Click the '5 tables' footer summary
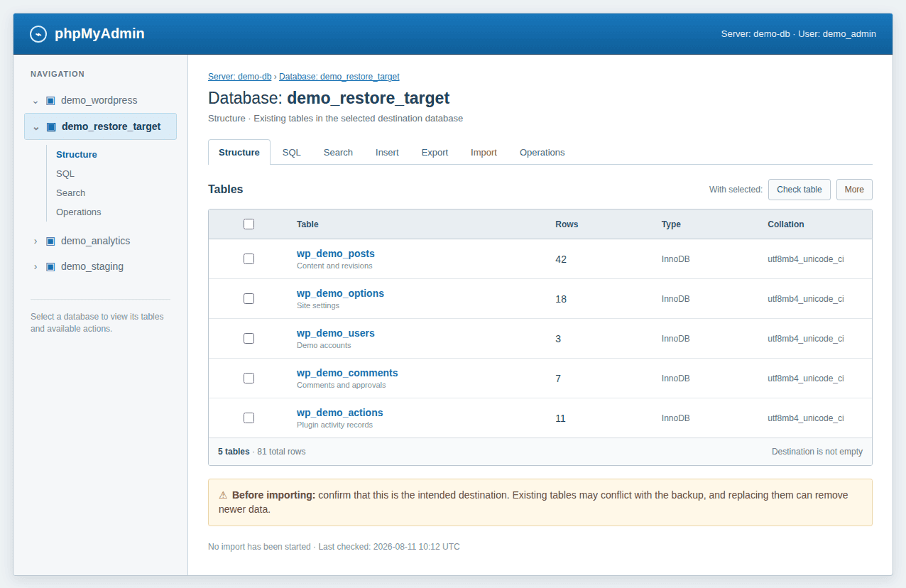Viewport: 906px width, 588px height. [x=234, y=452]
